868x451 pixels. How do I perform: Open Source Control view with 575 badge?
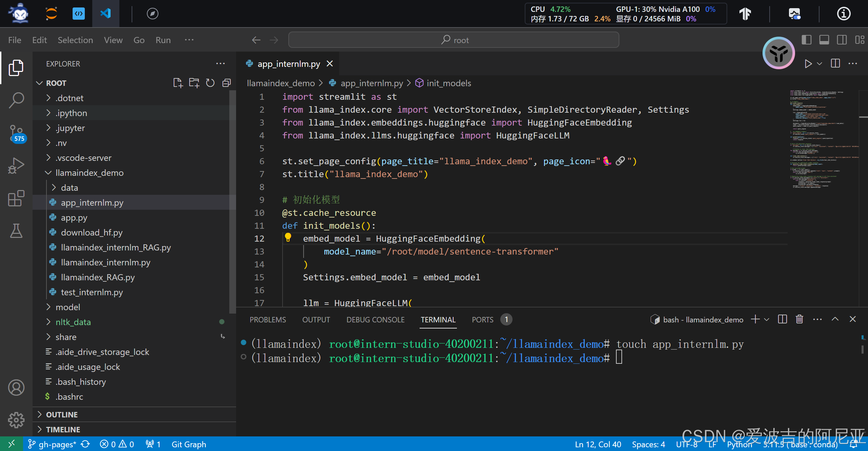click(16, 133)
